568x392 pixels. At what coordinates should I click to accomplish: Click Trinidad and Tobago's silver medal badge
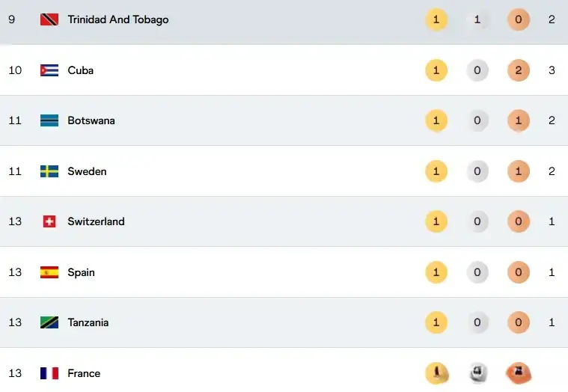(477, 19)
